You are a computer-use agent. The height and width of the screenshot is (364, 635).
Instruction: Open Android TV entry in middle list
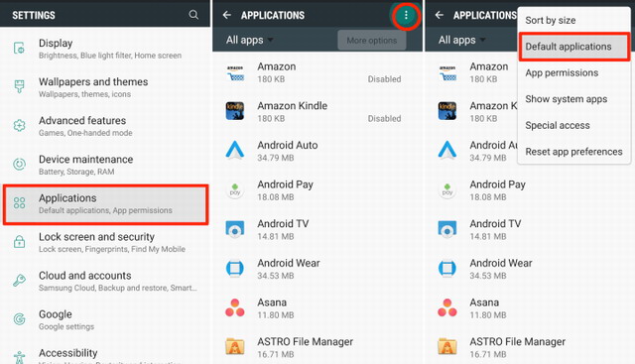(317, 229)
